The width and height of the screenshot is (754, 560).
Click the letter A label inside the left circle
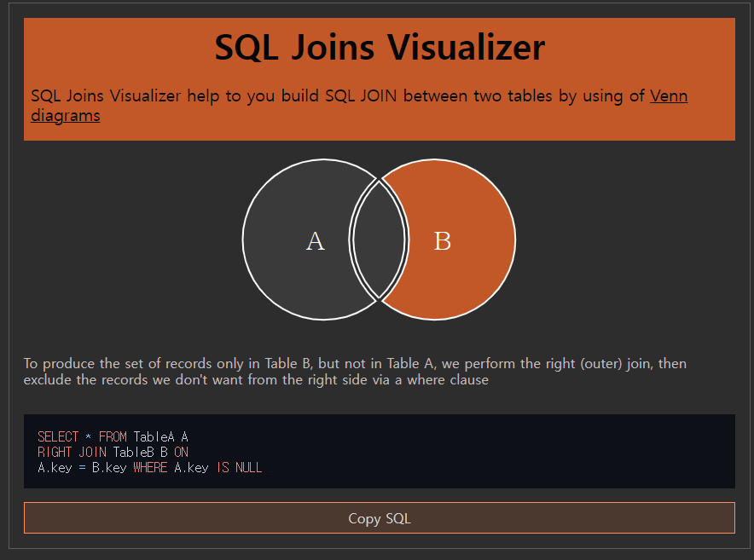click(315, 241)
